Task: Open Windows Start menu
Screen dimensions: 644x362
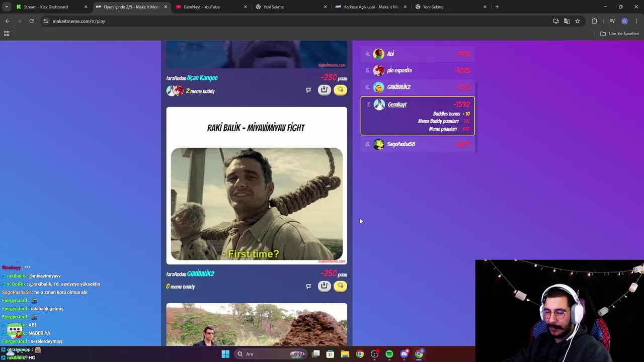Action: 225,354
